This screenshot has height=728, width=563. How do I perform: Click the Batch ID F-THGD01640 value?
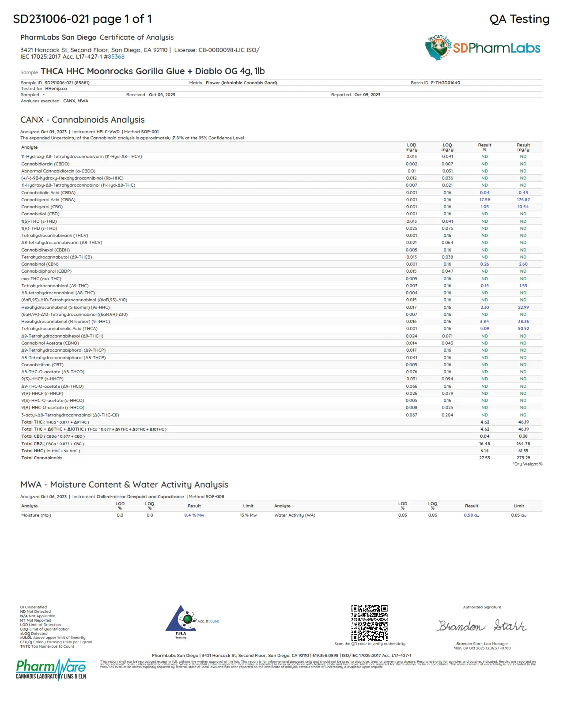pyautogui.click(x=446, y=83)
